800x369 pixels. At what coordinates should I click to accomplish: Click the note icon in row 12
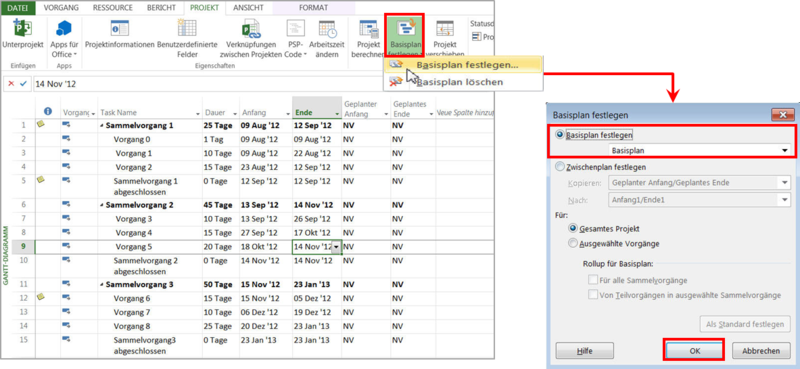click(x=40, y=297)
